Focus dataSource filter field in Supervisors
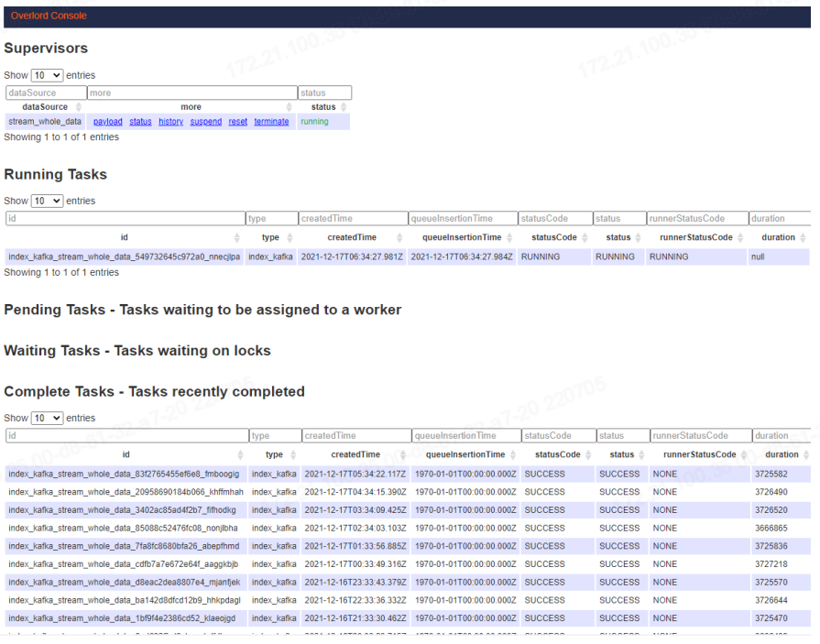820x644 pixels. pyautogui.click(x=45, y=93)
